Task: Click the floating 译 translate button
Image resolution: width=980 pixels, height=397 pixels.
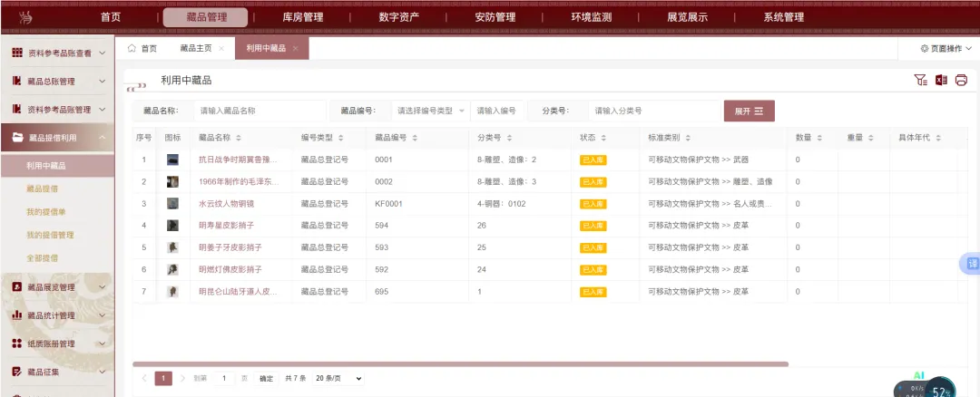Action: [x=971, y=264]
